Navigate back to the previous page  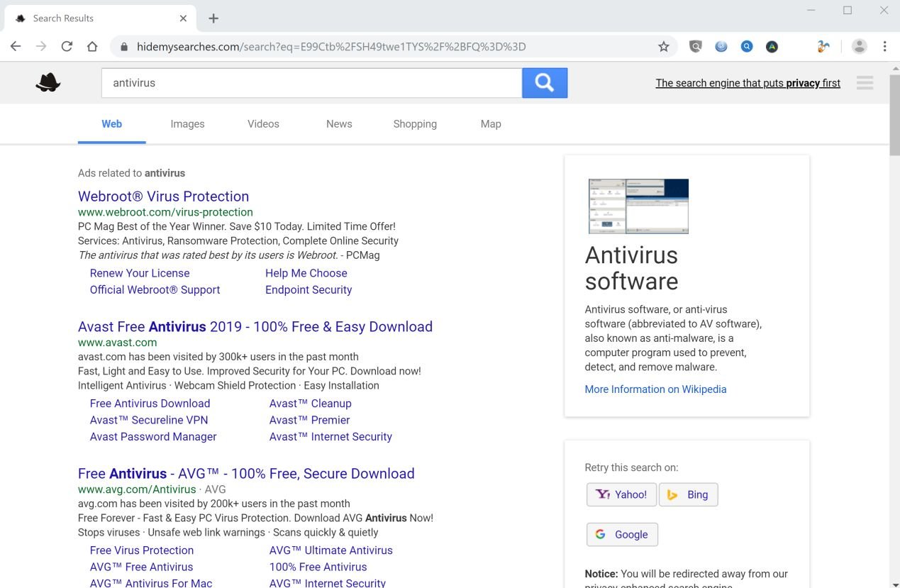pos(16,47)
